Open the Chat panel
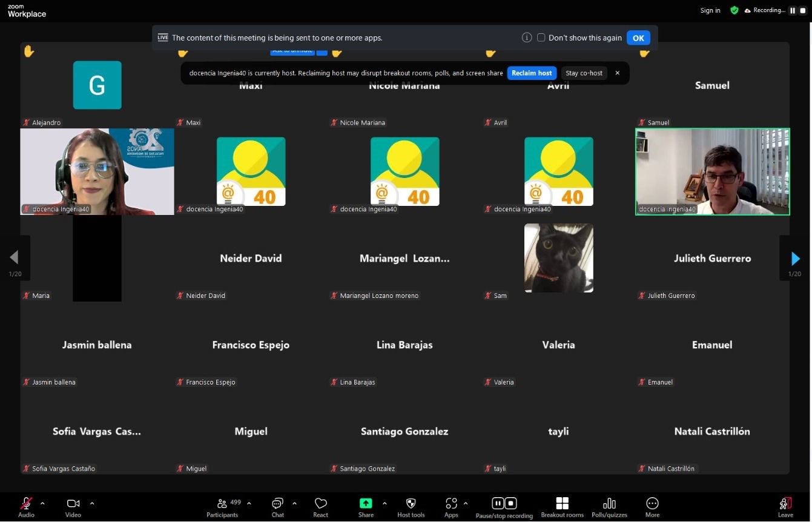The image size is (812, 522). point(277,507)
